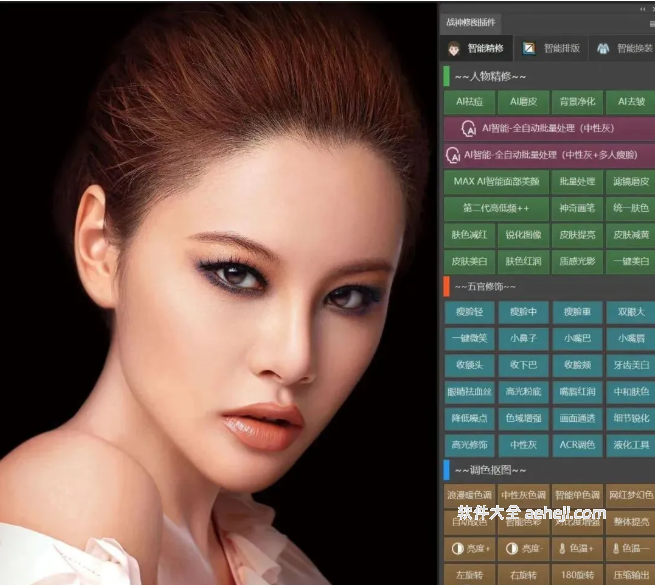
Task: Click the 亮度- brightness decrease button
Action: point(523,549)
